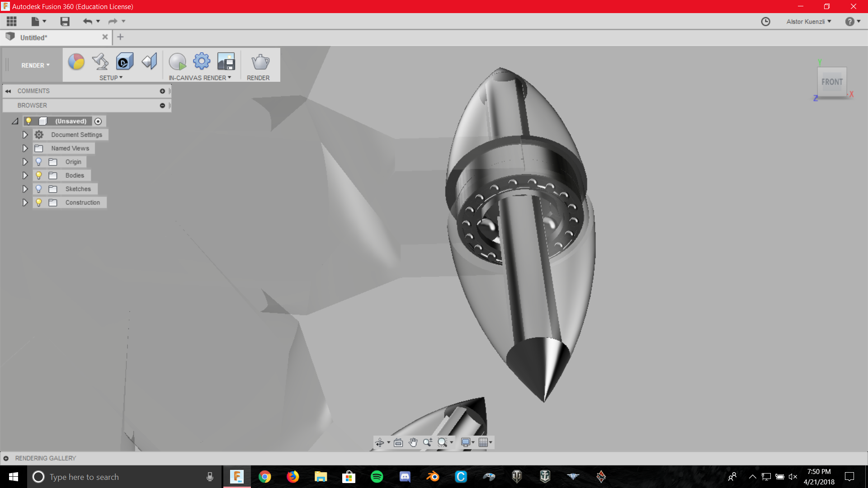Toggle visibility of Construction folder

pyautogui.click(x=39, y=202)
